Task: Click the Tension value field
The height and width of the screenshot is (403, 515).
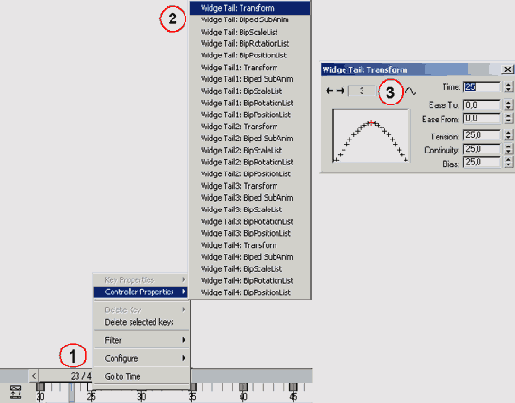Action: click(482, 135)
